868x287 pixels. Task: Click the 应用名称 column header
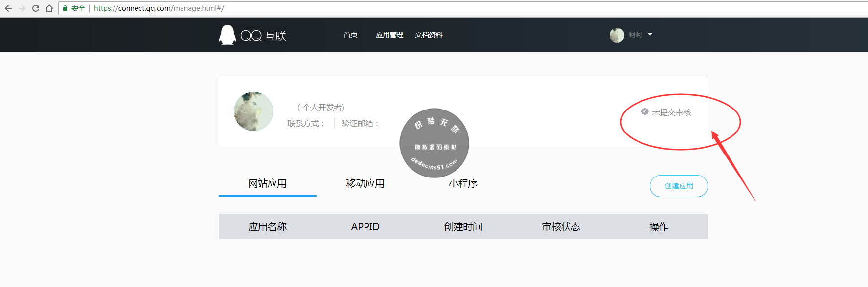(268, 227)
